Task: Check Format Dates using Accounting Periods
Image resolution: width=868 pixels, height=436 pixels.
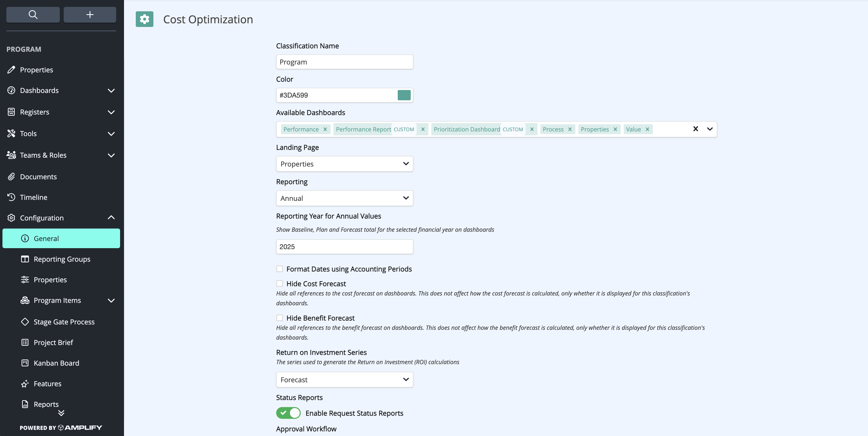Action: [x=279, y=269]
